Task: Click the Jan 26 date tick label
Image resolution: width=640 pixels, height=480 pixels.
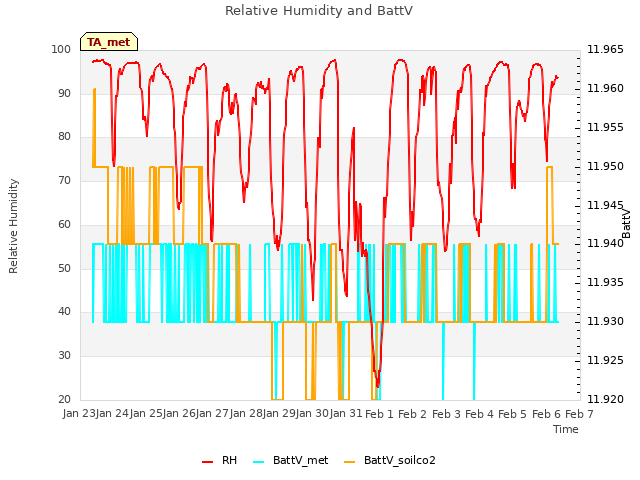Action: pyautogui.click(x=179, y=413)
